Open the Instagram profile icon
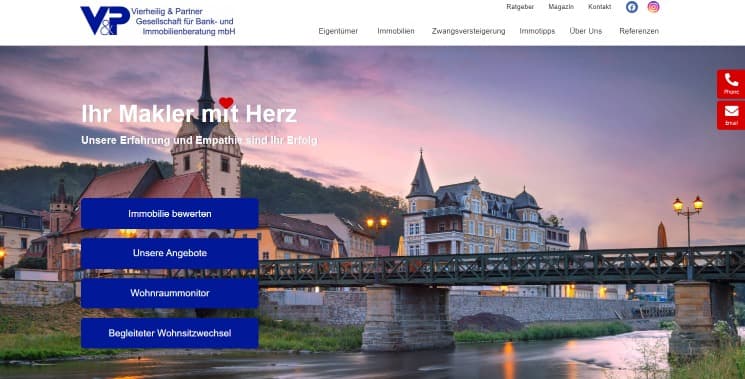 click(654, 7)
